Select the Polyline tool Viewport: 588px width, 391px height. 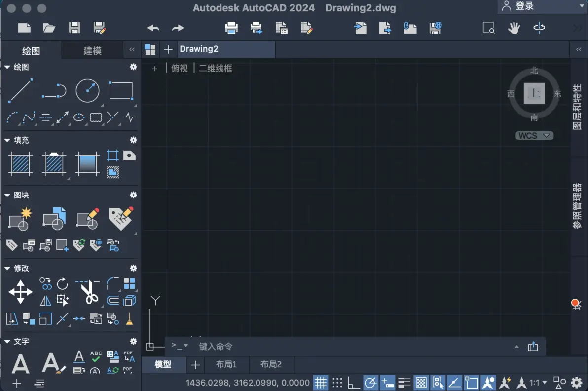click(54, 90)
